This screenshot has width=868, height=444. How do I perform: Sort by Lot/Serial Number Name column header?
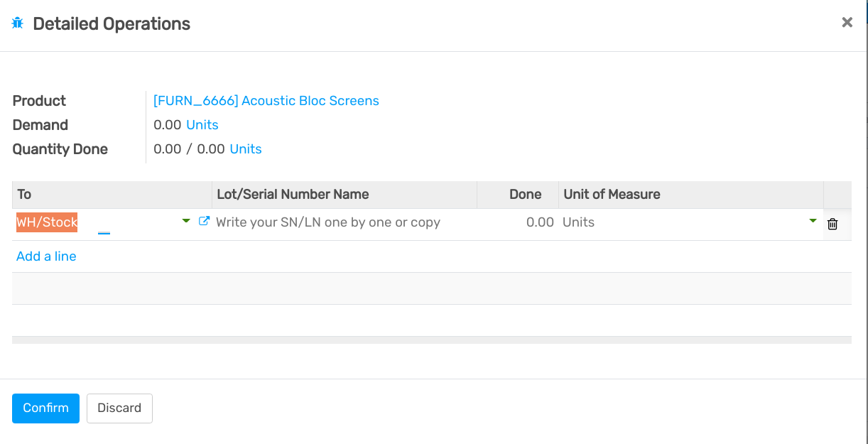(293, 195)
